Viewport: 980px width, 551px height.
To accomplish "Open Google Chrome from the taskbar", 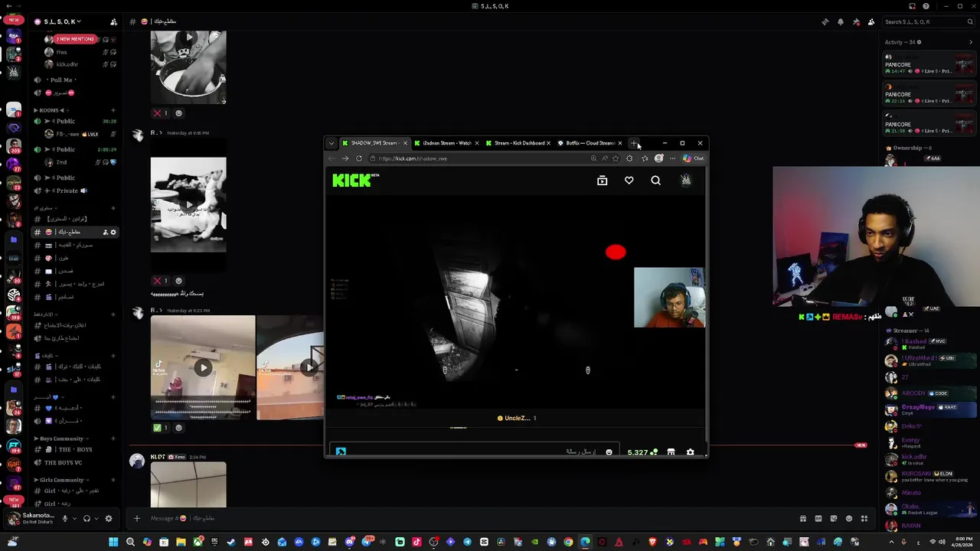I will pyautogui.click(x=568, y=542).
